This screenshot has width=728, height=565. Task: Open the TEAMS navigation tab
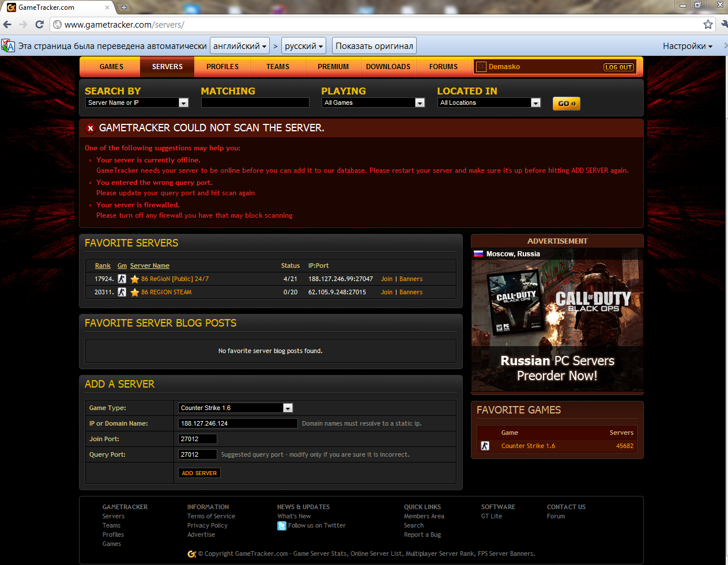[x=278, y=67]
